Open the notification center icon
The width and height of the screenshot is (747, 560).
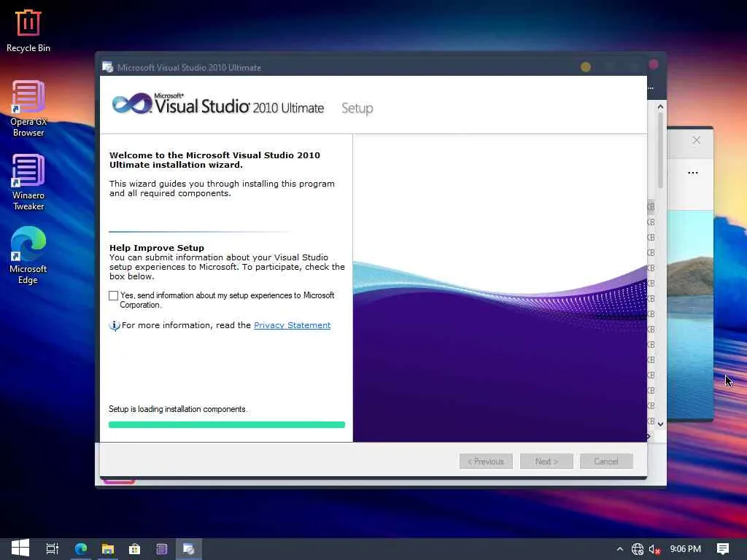coord(723,549)
